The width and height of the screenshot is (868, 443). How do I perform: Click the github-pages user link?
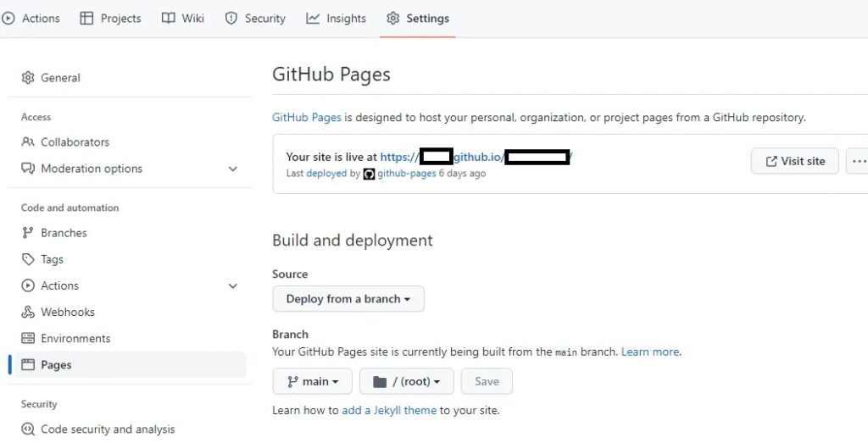[406, 173]
